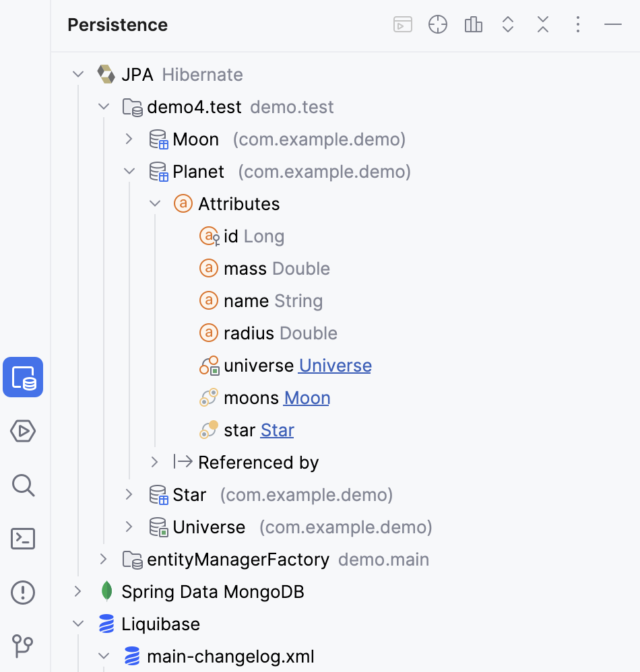Click the Star entity icon

tap(158, 494)
